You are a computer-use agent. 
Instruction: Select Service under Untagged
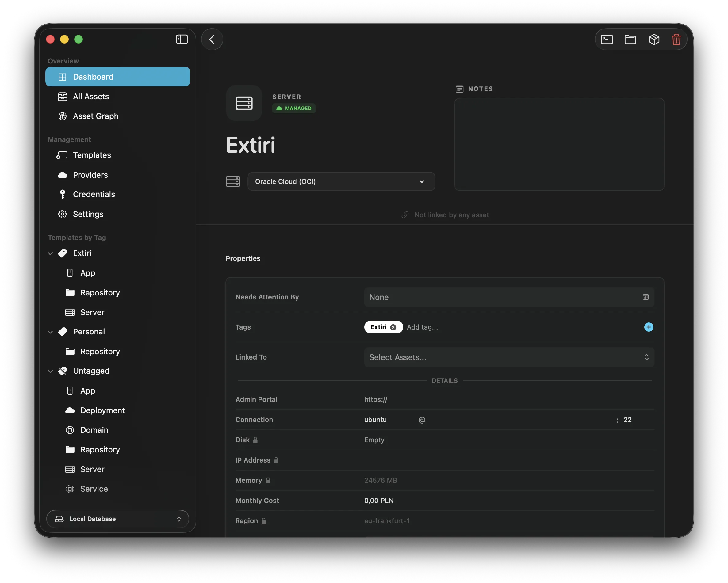click(117, 489)
